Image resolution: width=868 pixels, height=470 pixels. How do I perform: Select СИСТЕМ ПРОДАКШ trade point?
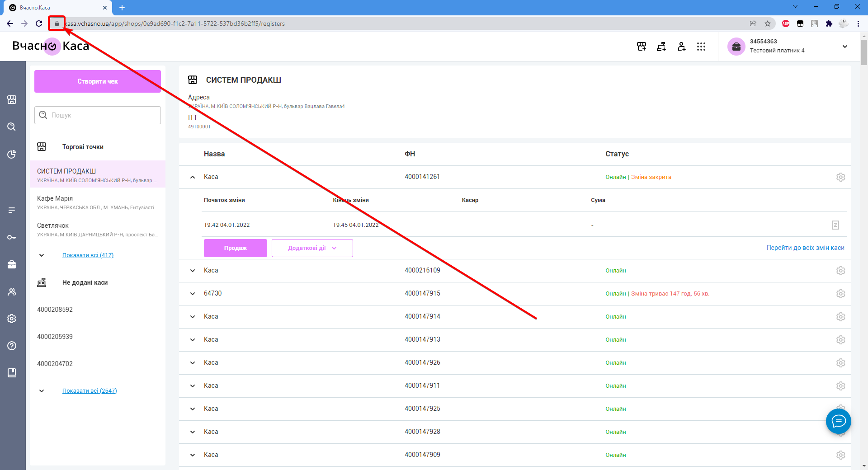98,174
